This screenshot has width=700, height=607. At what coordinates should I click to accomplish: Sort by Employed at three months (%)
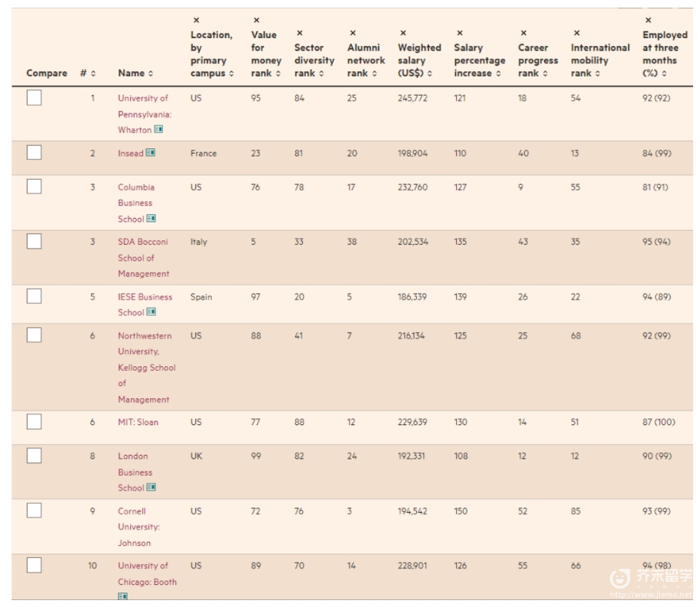point(664,73)
